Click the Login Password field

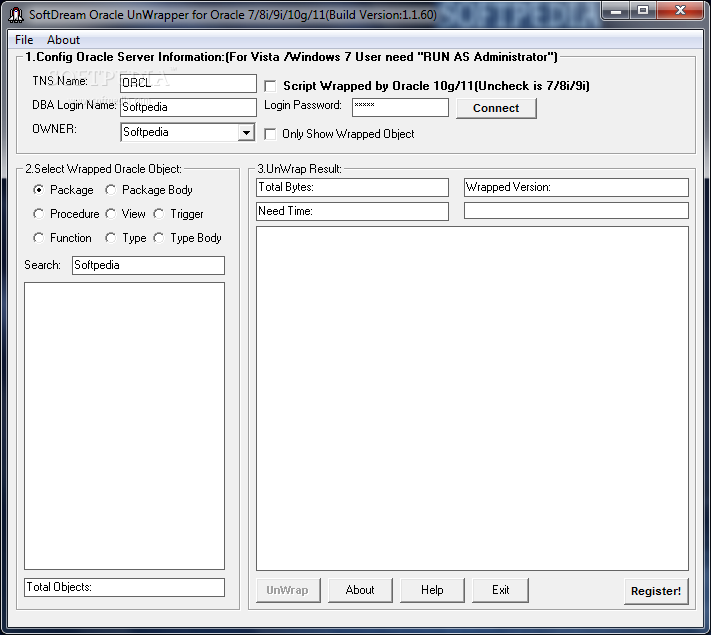[x=400, y=107]
